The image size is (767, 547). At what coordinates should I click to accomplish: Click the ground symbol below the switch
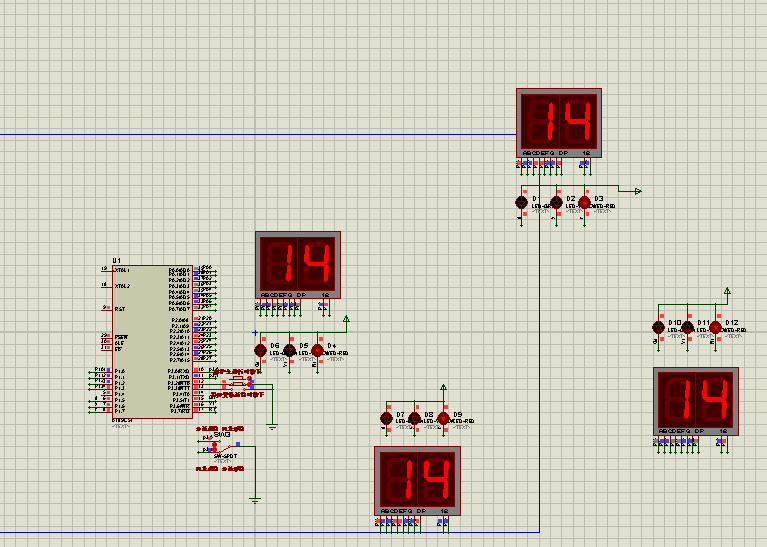[255, 498]
